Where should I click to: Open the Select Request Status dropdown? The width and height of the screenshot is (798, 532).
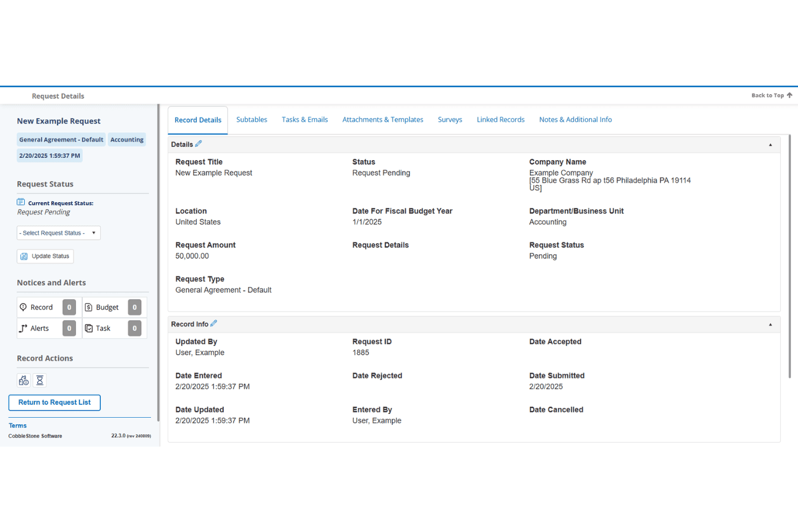coord(59,233)
